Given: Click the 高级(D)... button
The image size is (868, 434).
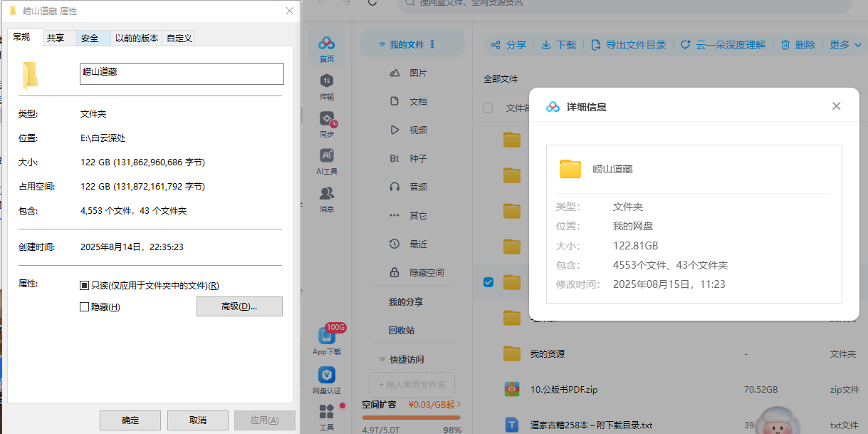Looking at the screenshot, I should point(239,306).
